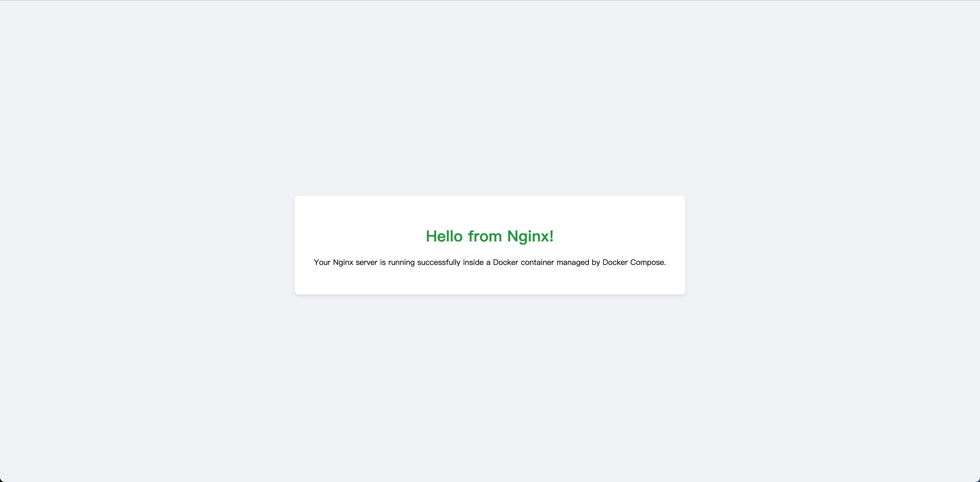This screenshot has width=980, height=482.
Task: Click the word 'running' in the paragraph
Action: click(x=401, y=263)
